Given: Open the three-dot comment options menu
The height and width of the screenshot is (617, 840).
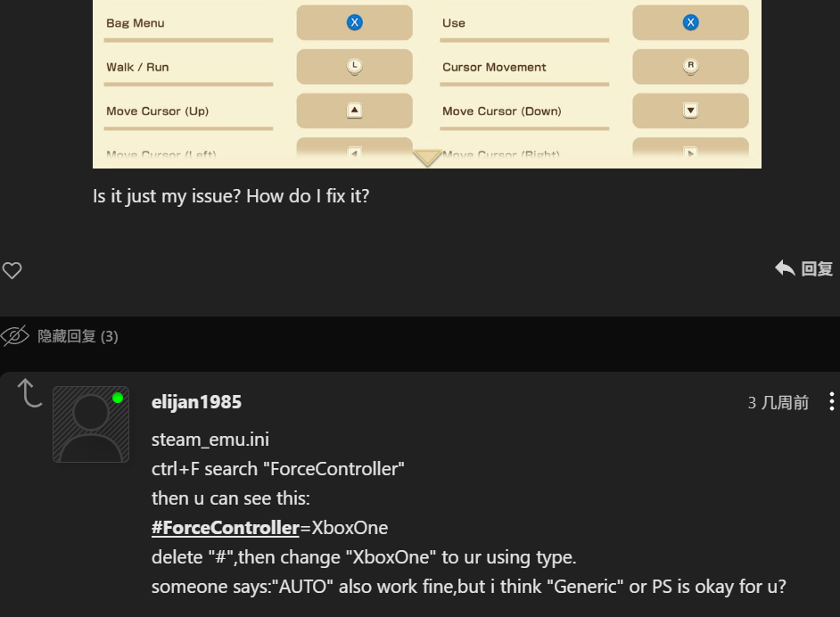Looking at the screenshot, I should pyautogui.click(x=831, y=402).
